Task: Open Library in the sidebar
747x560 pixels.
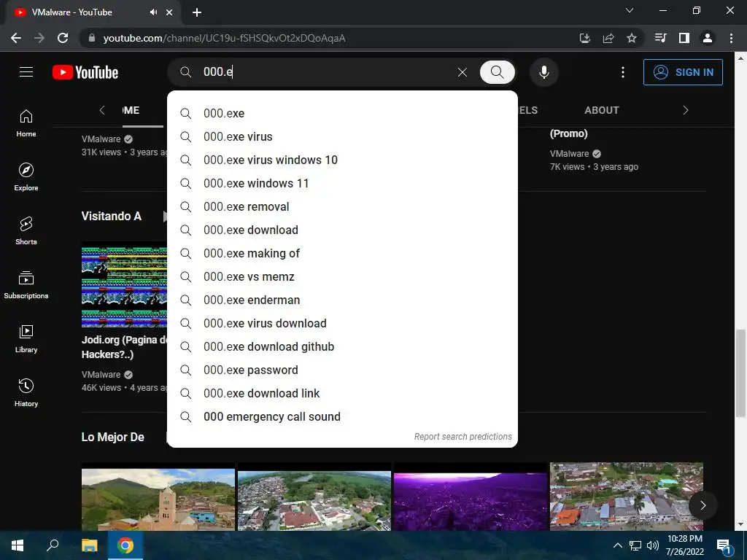Action: [x=26, y=338]
